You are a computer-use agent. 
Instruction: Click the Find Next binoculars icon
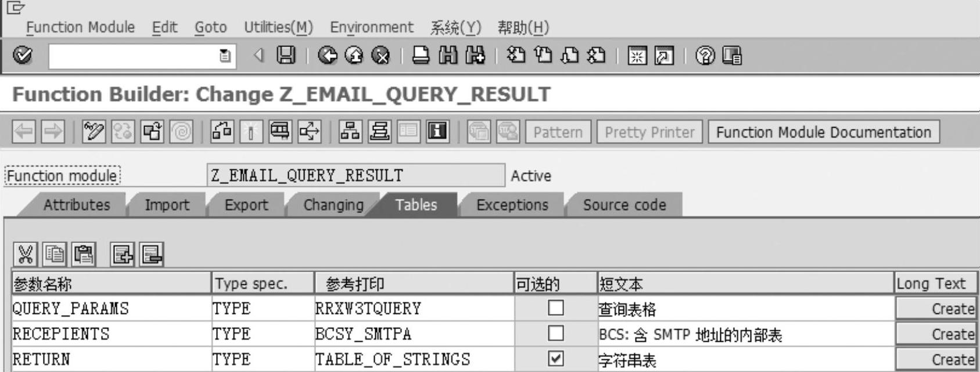tap(475, 56)
